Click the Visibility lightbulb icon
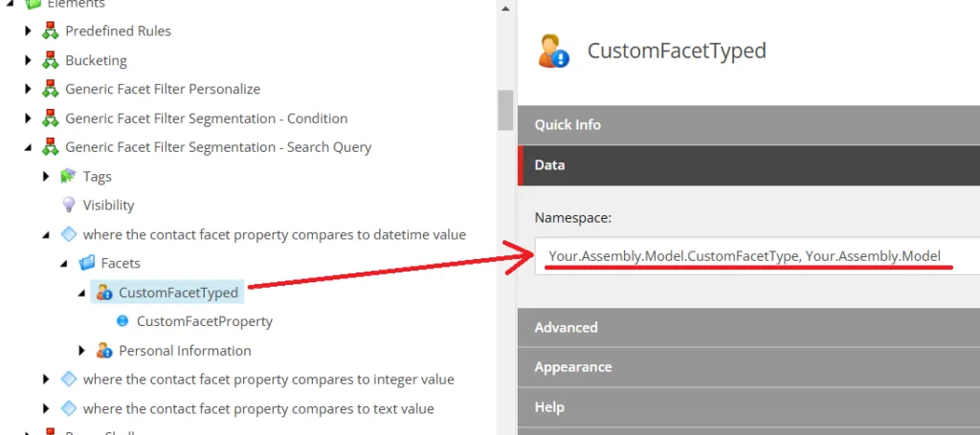 coord(69,205)
